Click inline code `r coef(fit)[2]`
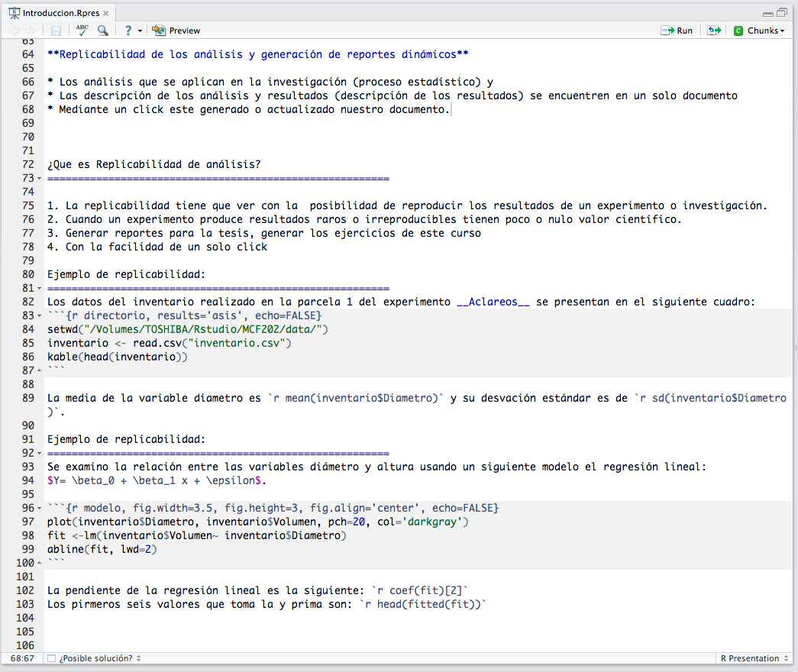The height and width of the screenshot is (672, 798). (420, 590)
